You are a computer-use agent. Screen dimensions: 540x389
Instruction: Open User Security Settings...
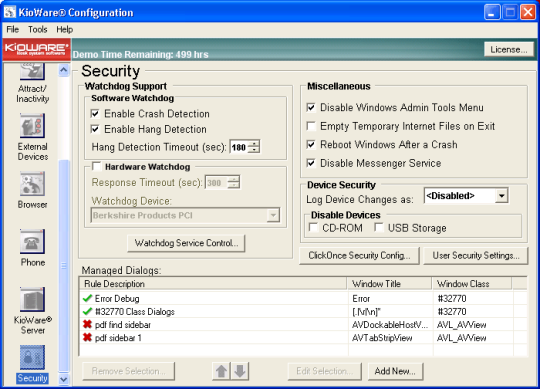pos(476,255)
